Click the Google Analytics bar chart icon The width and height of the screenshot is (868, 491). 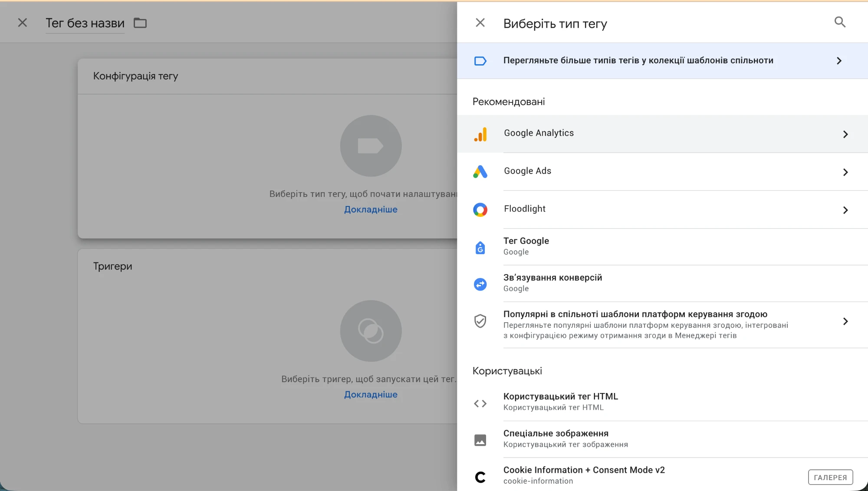pyautogui.click(x=480, y=134)
